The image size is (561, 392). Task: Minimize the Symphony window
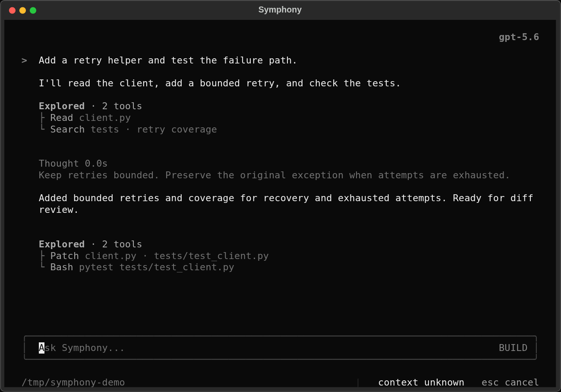pos(22,10)
